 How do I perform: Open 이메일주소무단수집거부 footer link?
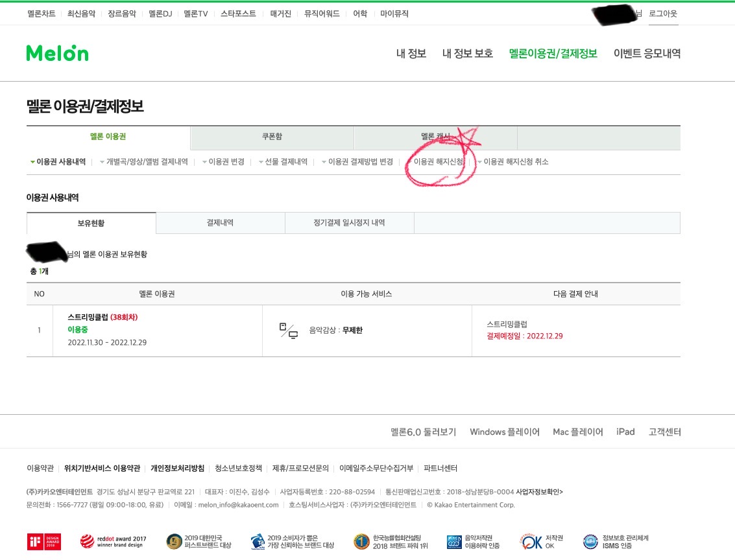(x=376, y=468)
